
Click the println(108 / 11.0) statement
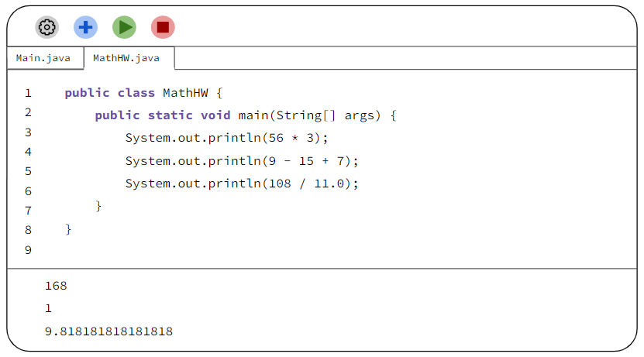(x=242, y=184)
